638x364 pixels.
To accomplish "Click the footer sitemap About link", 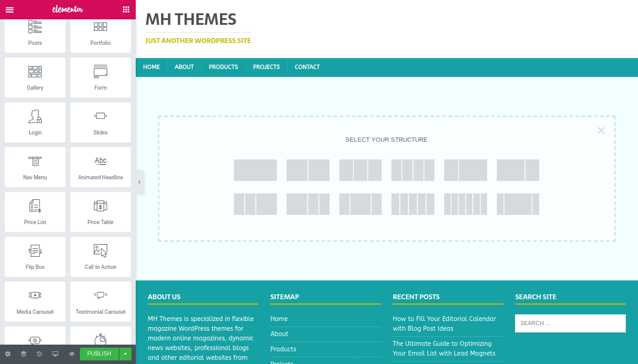I will click(x=279, y=334).
